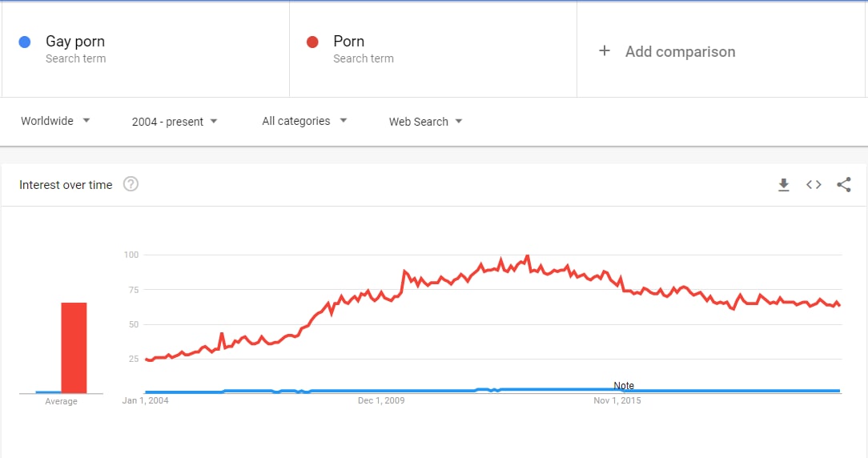Open the interest over time help icon
The image size is (868, 458).
(x=131, y=184)
